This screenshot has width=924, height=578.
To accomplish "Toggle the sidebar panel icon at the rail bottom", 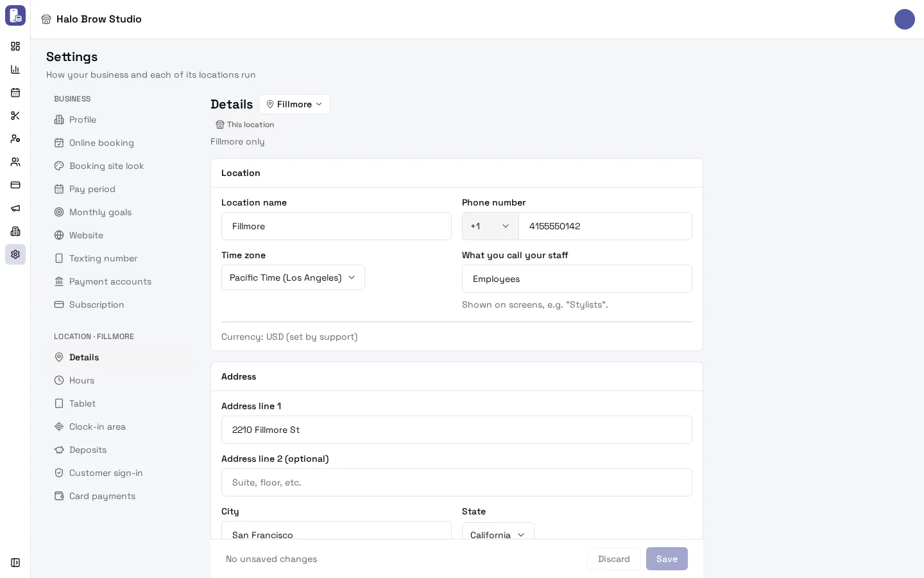I will tap(15, 563).
